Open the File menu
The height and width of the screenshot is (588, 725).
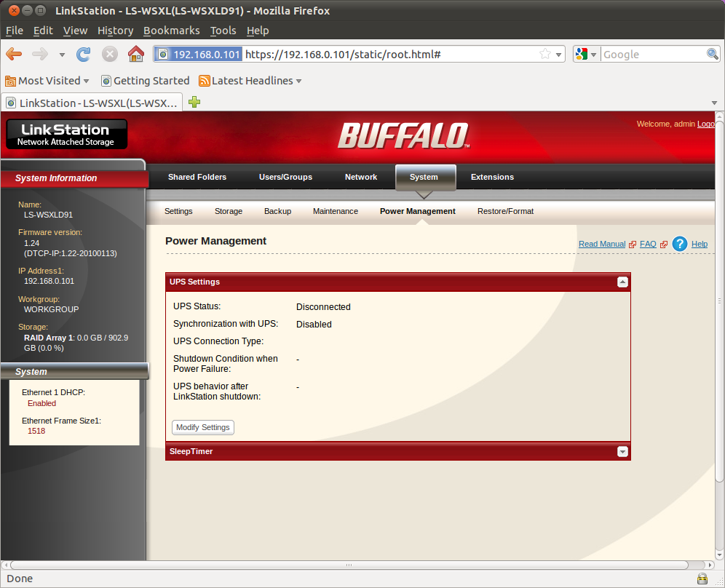[x=15, y=31]
